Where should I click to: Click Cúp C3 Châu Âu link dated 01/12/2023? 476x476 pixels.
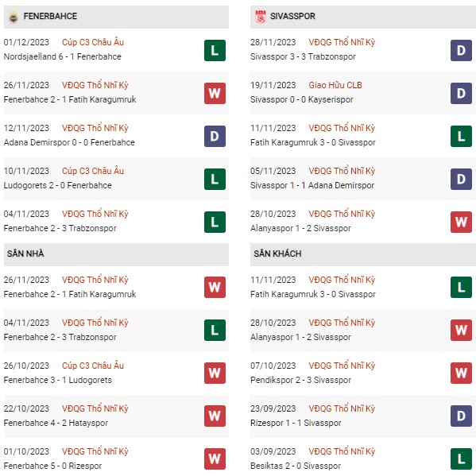click(93, 42)
